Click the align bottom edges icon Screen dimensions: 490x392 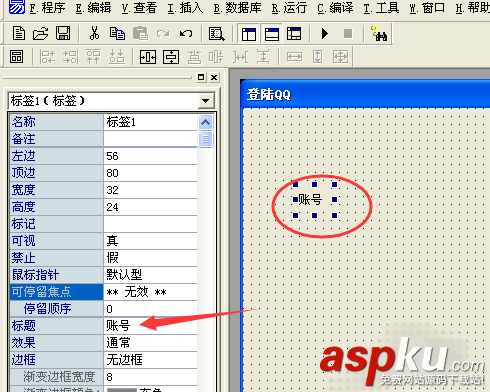click(117, 57)
